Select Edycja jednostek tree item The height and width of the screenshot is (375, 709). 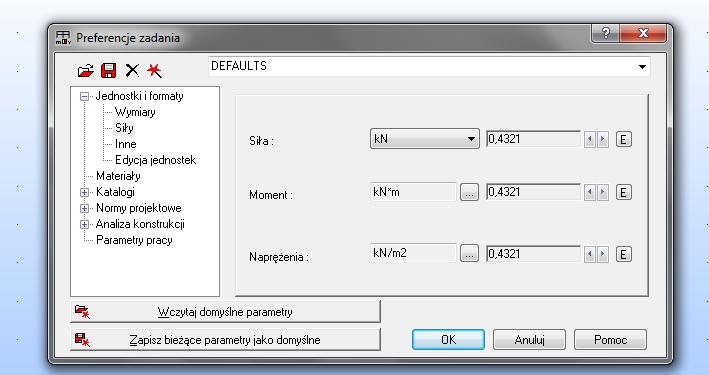(x=155, y=160)
